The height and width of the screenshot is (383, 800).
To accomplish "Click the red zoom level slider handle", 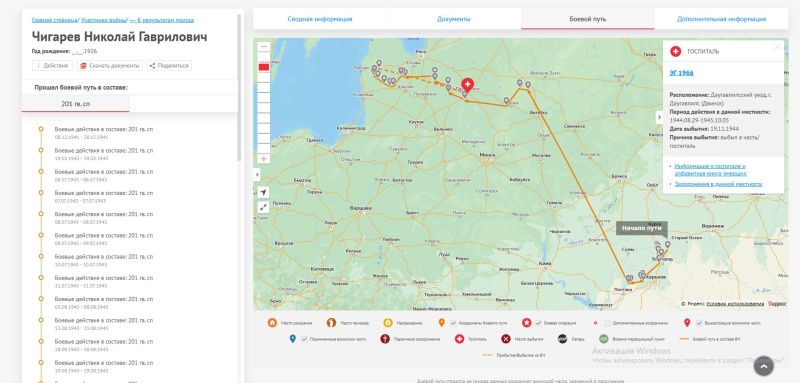I will coord(264,67).
